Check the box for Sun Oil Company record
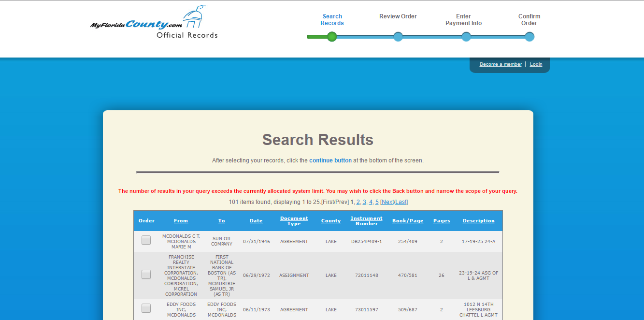The width and height of the screenshot is (644, 320). (x=146, y=240)
